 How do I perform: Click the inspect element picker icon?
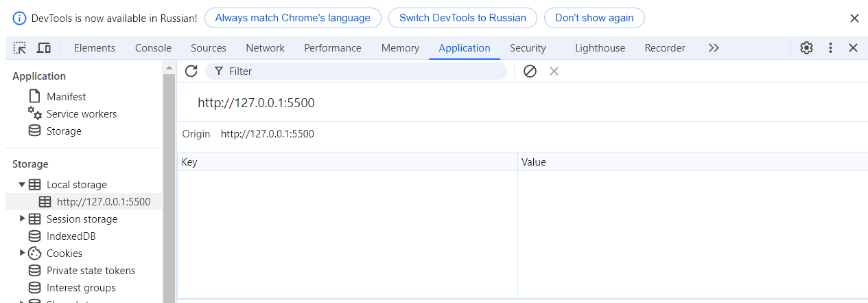pos(20,48)
